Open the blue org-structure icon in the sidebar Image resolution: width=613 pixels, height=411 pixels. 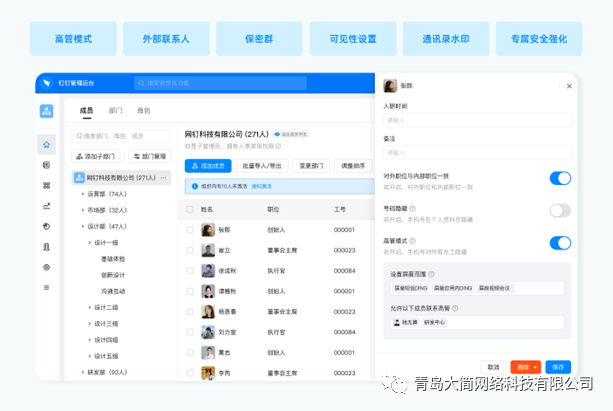(x=47, y=111)
